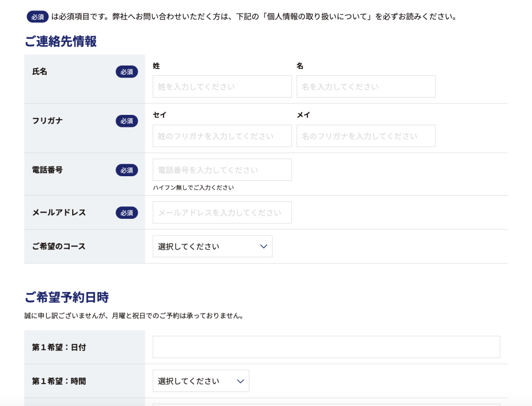The width and height of the screenshot is (532, 406).
Task: Click the 必須 badge next to 氏名
Action: [x=127, y=72]
